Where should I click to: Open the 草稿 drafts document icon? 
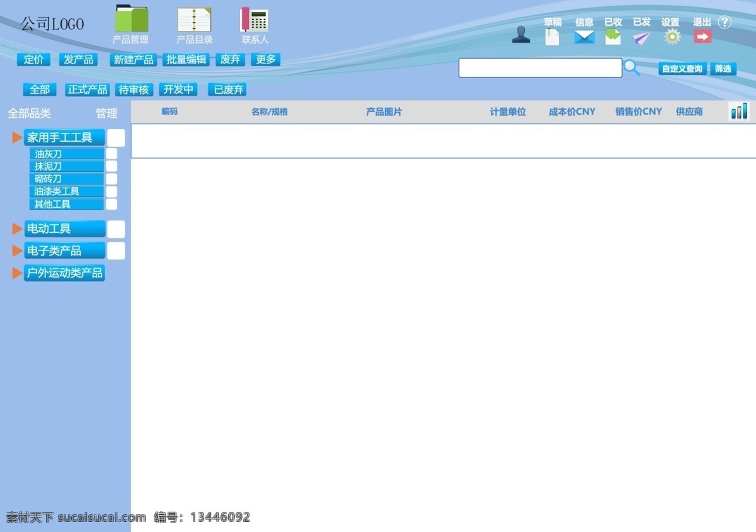(552, 37)
